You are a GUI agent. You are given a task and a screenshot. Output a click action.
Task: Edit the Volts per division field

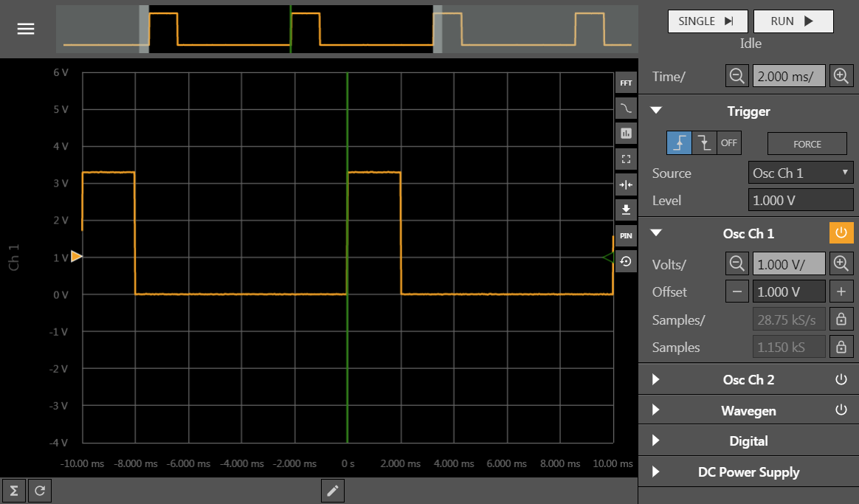(789, 263)
